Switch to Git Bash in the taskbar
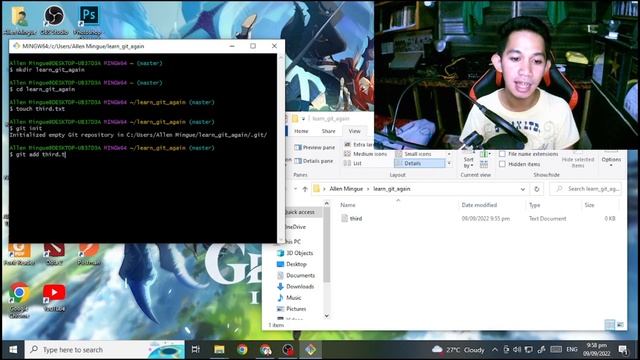The image size is (640, 360). (311, 350)
